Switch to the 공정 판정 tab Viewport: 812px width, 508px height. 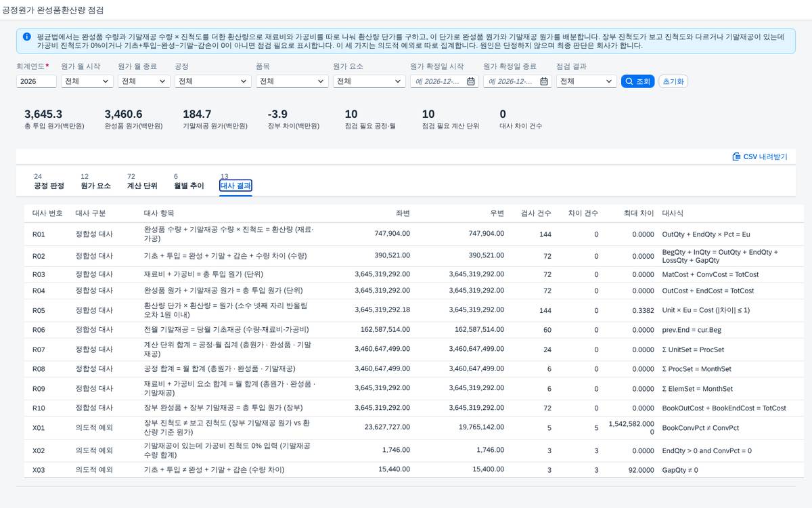(x=49, y=182)
